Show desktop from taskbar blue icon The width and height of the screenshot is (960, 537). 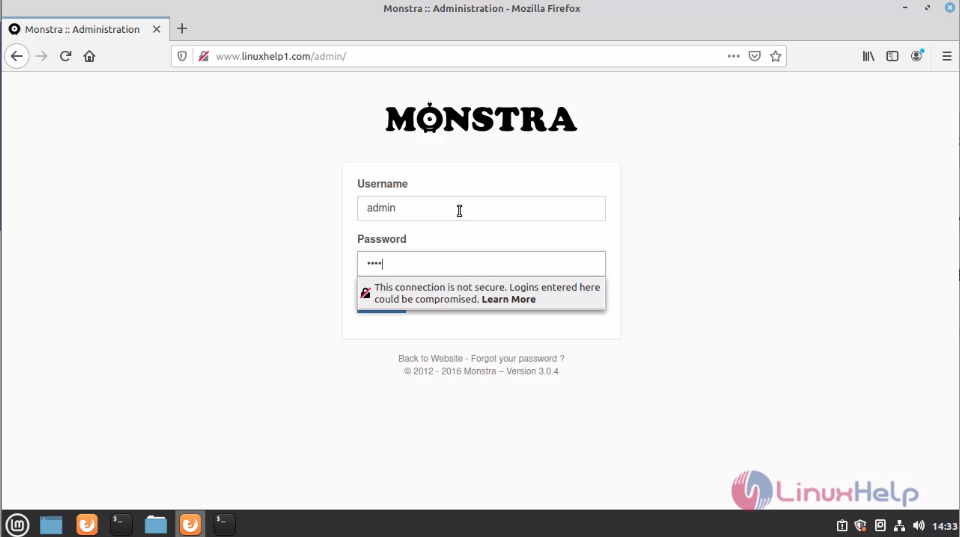tap(51, 525)
